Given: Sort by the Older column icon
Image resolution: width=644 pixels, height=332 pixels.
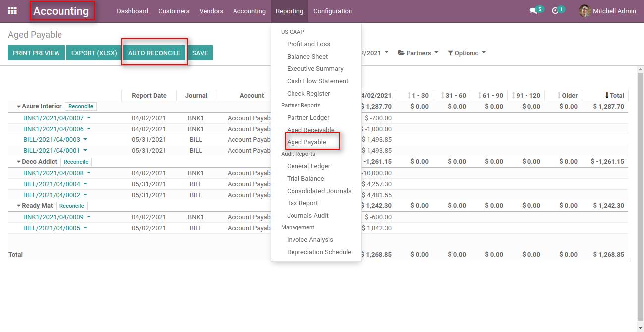Looking at the screenshot, I should pos(559,95).
